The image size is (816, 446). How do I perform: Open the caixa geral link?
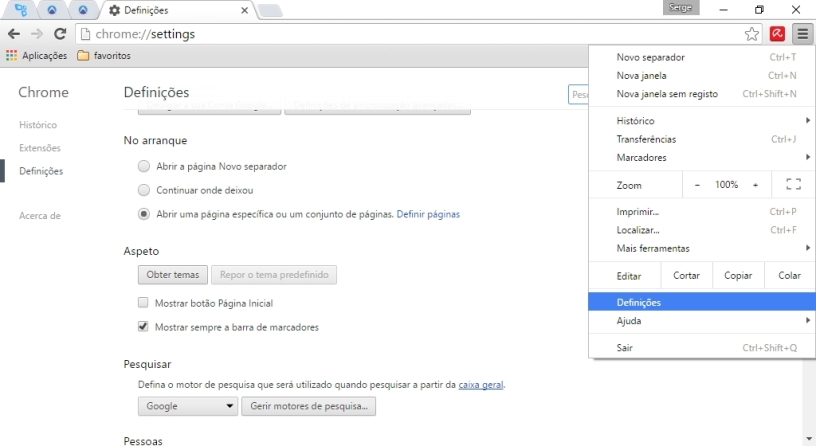(x=480, y=385)
